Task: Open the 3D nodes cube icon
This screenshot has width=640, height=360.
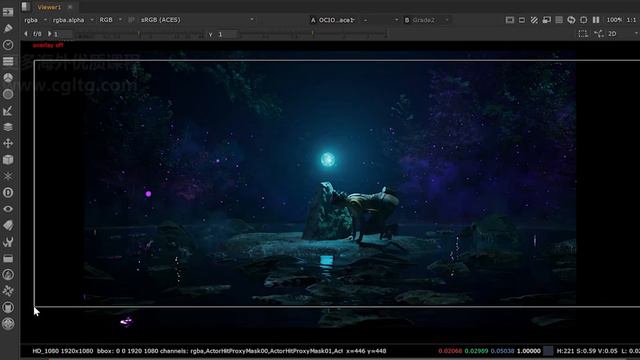Action: coord(8,160)
